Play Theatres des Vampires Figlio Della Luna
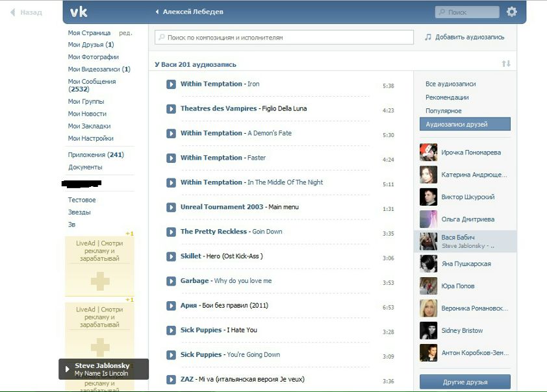This screenshot has width=547, height=392. pos(171,109)
